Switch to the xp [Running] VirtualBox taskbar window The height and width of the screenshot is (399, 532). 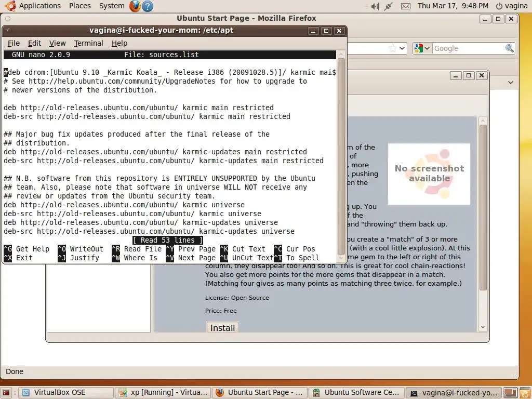163,393
